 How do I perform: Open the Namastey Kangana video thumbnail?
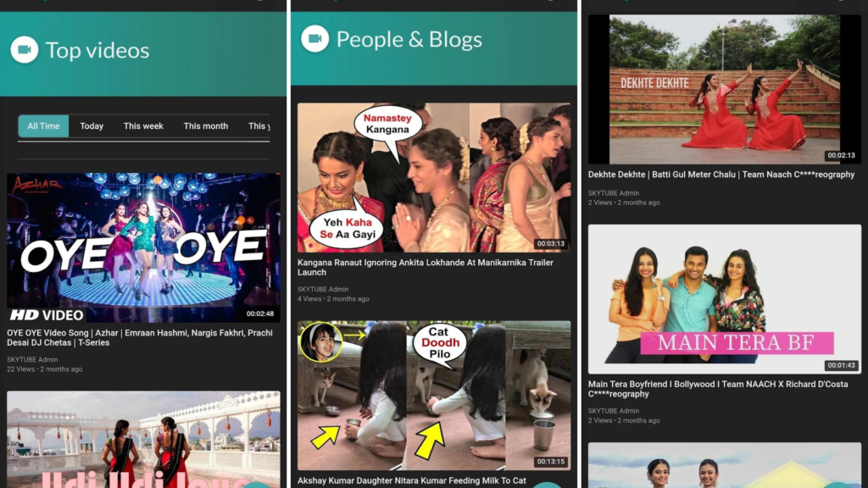[x=434, y=178]
